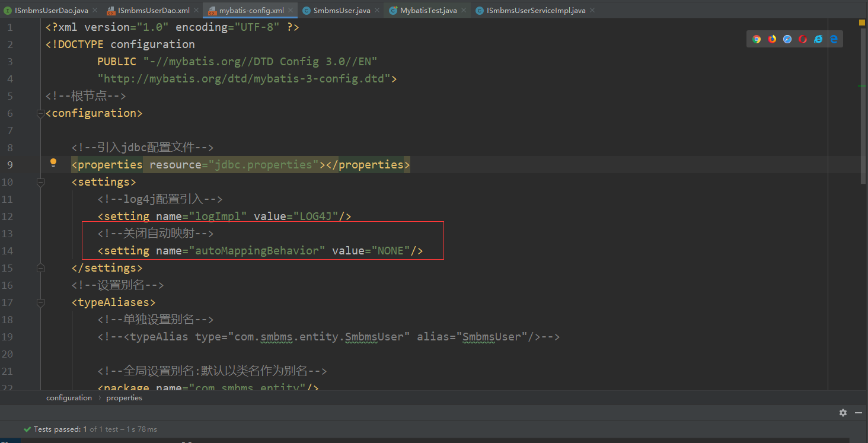
Task: Click line number 14 in gutter
Action: 7,251
